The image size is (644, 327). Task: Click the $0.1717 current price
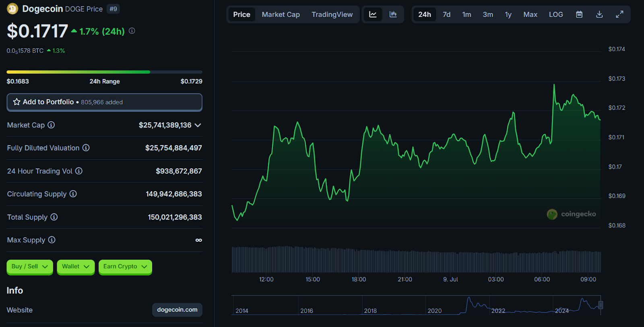[x=37, y=31]
